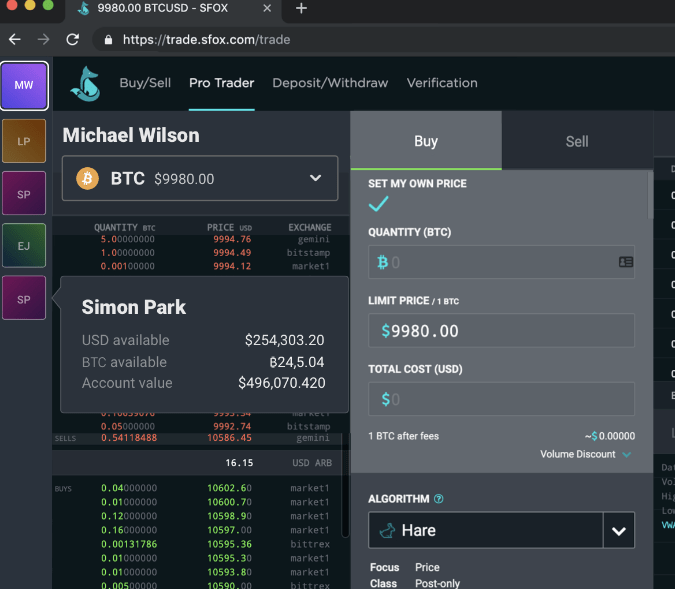The image size is (675, 589).
Task: Open the Deposit/Withdraw page
Action: click(x=330, y=83)
